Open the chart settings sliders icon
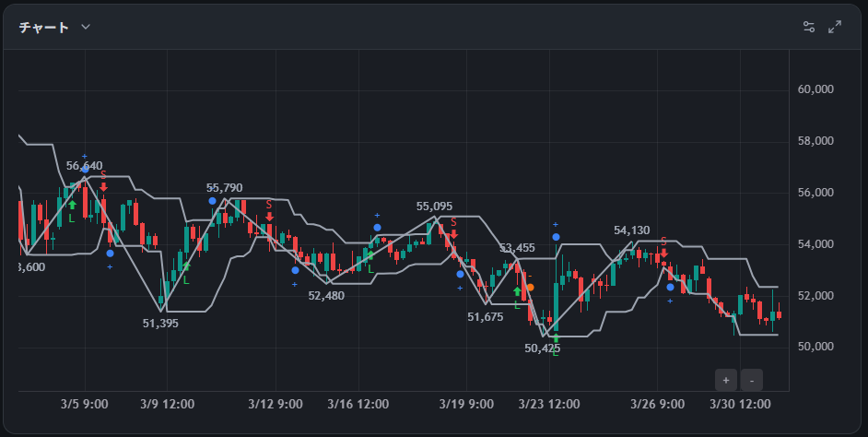 pyautogui.click(x=809, y=27)
